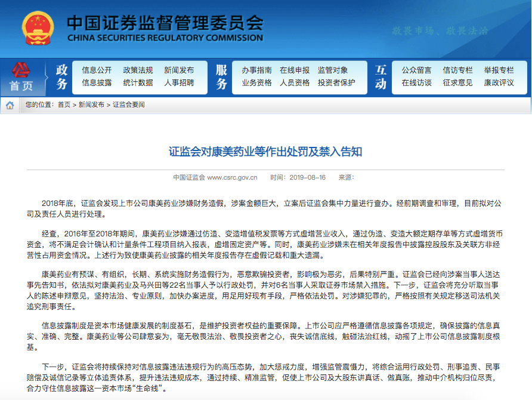Open 信访专栏 link
Image resolution: width=532 pixels, height=400 pixels.
(x=457, y=70)
